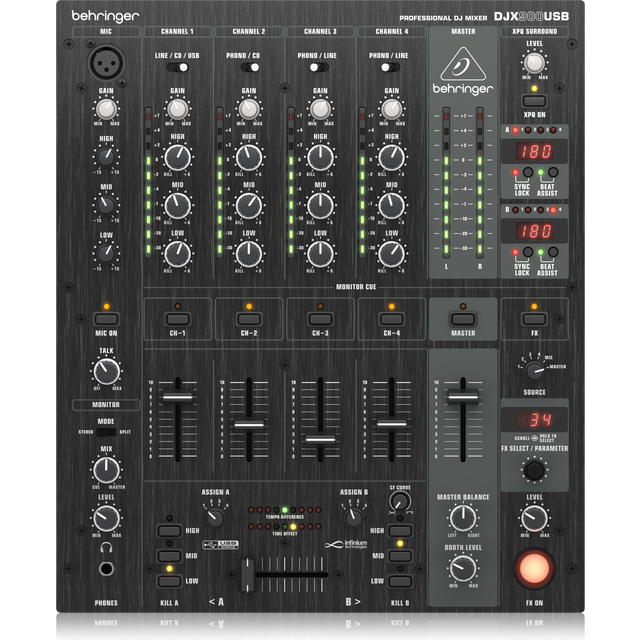Toggle Channel 2 PHONO / CD switch
This screenshot has width=640, height=640.
[x=249, y=67]
